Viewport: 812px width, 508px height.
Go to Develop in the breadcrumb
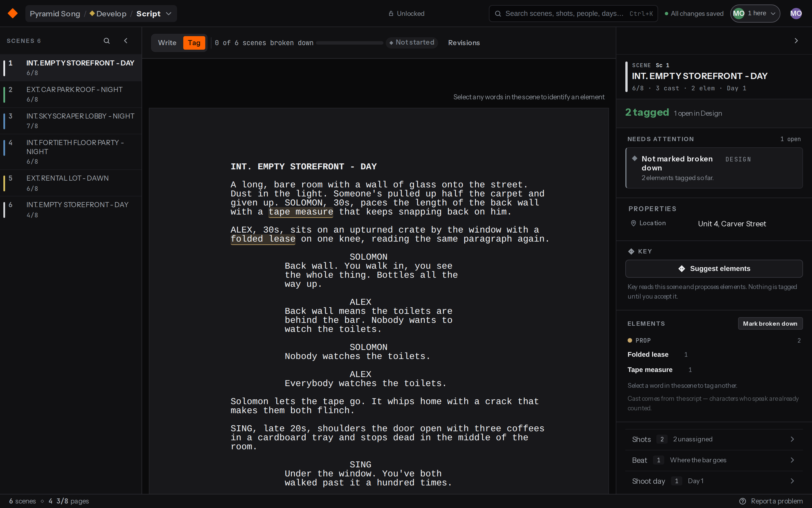tap(108, 14)
